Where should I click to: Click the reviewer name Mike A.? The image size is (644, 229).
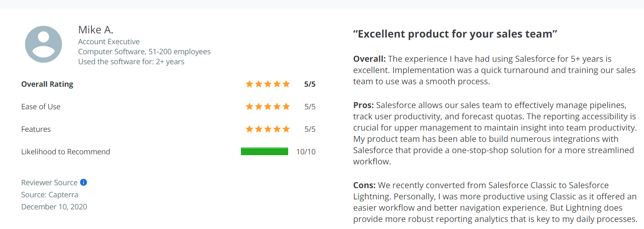click(x=96, y=30)
